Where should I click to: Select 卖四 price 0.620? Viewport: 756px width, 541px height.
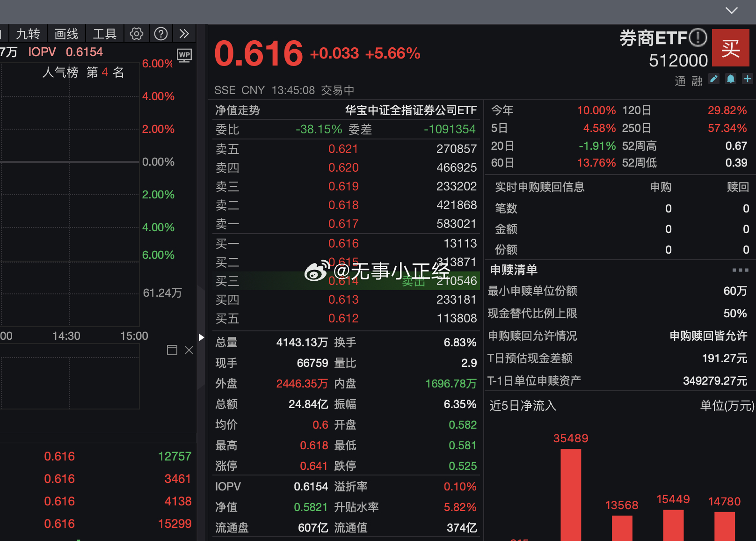[x=343, y=168]
